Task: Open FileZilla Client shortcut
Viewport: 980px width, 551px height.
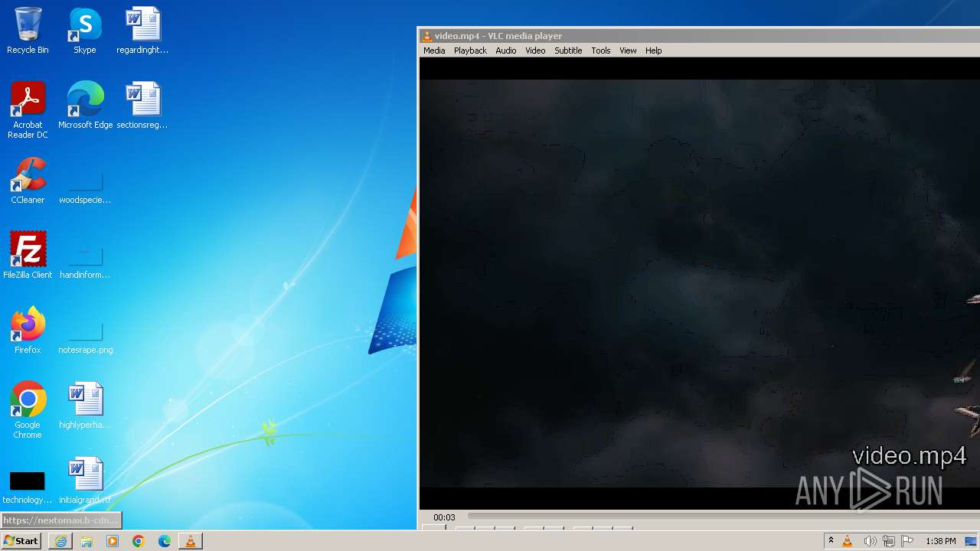Action: click(x=28, y=256)
